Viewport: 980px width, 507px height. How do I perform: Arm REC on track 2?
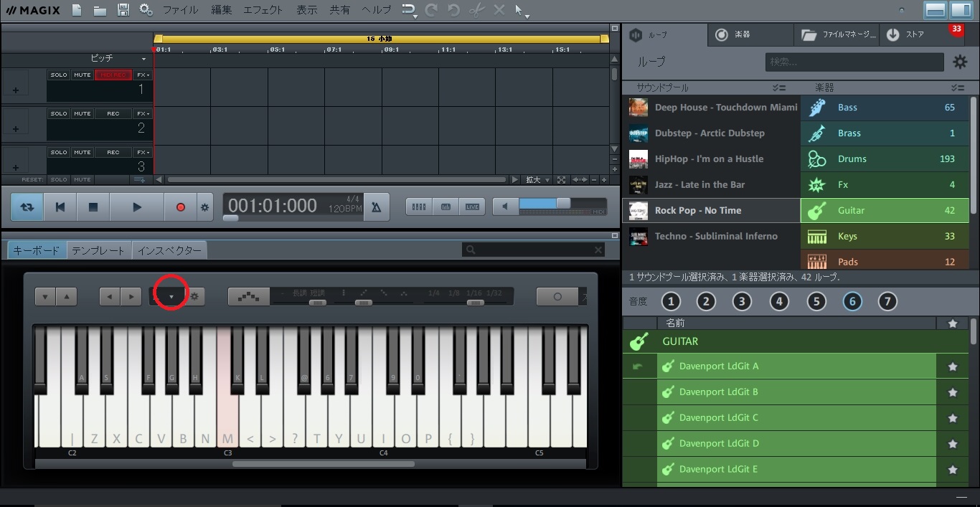pos(113,113)
